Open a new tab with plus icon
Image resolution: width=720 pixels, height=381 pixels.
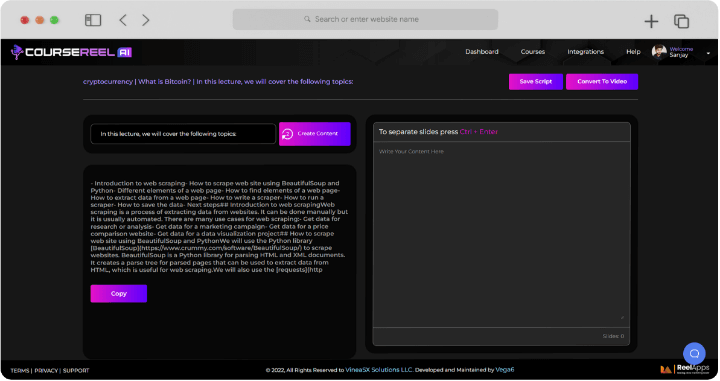point(651,21)
